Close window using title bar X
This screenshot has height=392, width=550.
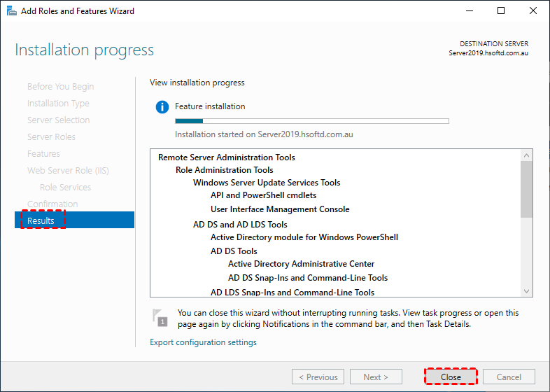(x=533, y=11)
